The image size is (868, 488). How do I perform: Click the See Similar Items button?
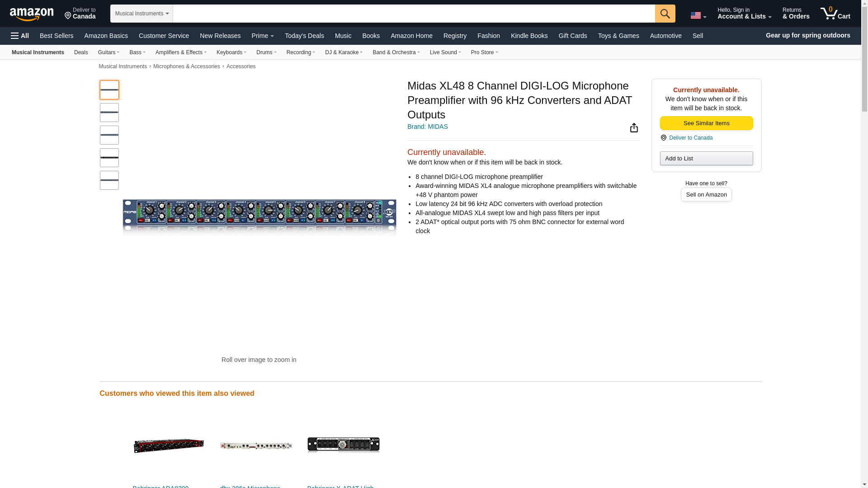pos(706,123)
